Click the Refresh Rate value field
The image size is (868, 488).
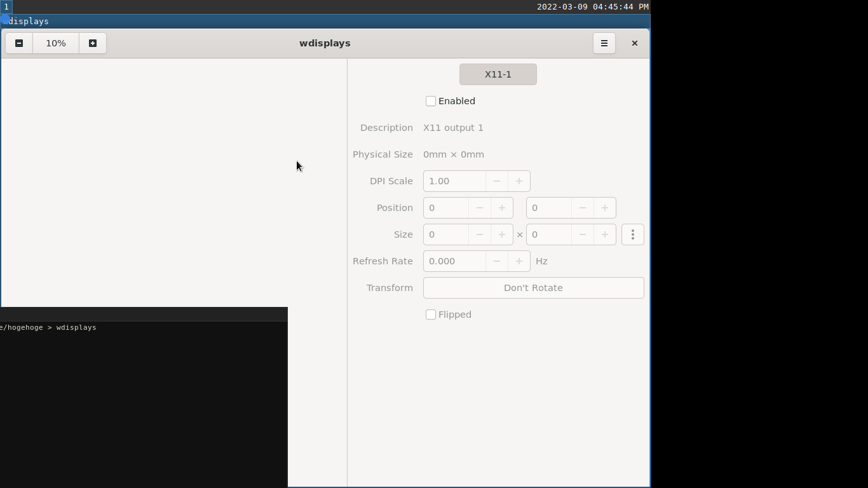(x=454, y=261)
